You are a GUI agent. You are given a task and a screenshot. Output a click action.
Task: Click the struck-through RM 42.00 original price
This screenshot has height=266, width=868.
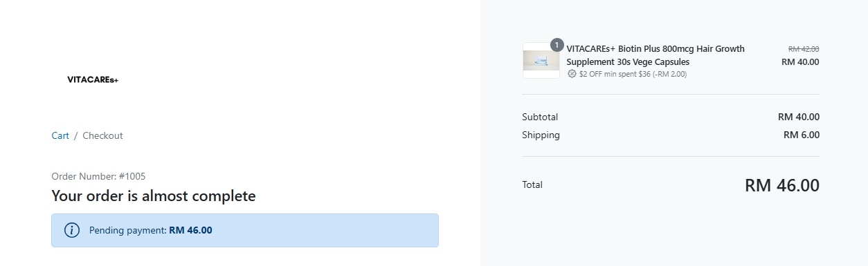point(804,49)
